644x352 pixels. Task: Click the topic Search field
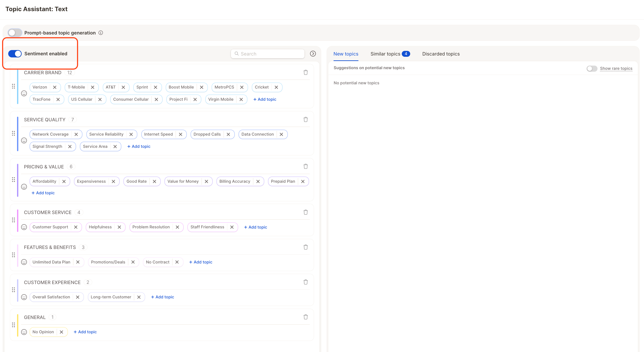[x=267, y=54]
